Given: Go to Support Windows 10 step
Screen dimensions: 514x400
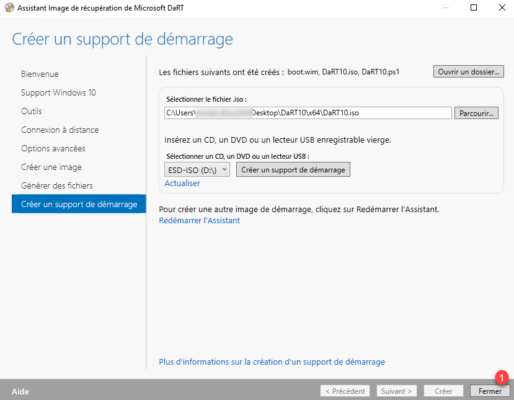Looking at the screenshot, I should (58, 93).
